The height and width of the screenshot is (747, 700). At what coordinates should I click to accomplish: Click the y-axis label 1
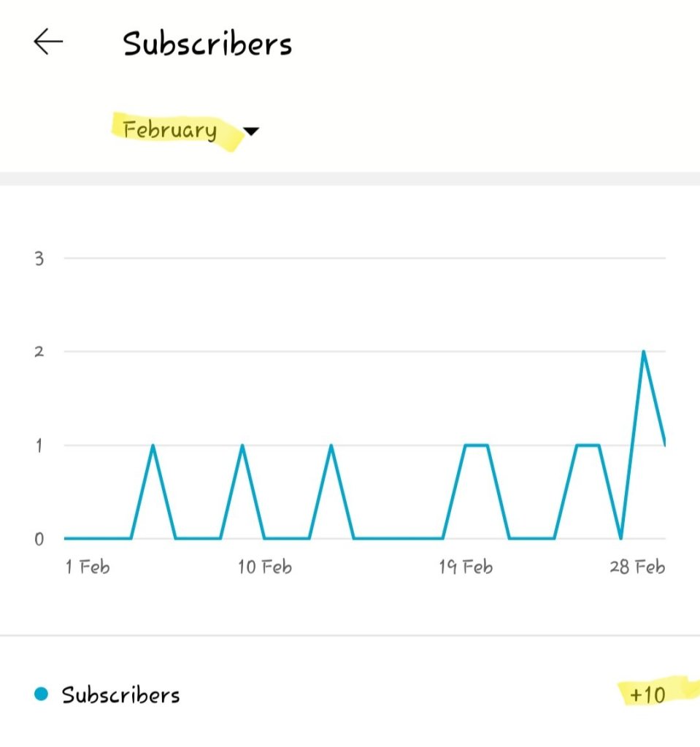tap(39, 445)
